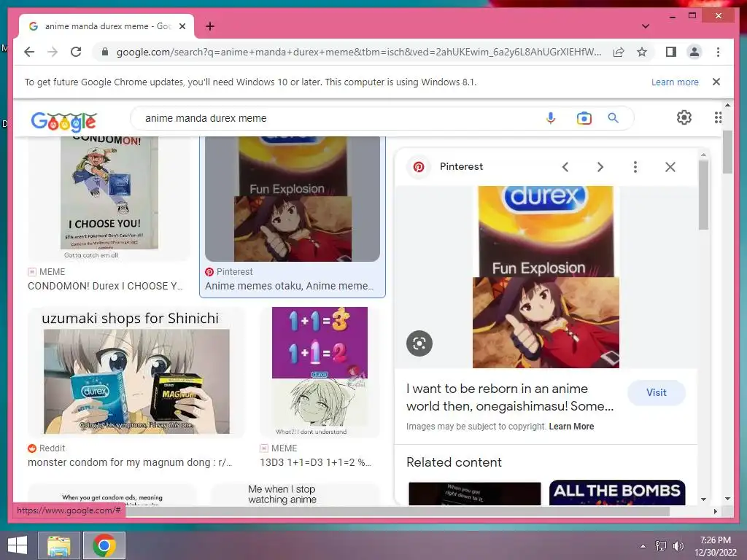Open network status tray icon
The image size is (747, 560).
click(x=660, y=546)
